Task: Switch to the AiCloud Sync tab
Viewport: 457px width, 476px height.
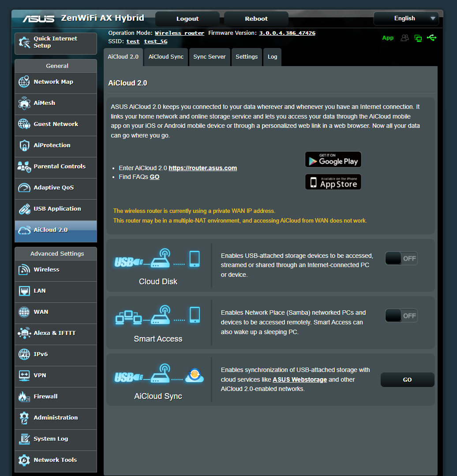Action: click(165, 57)
